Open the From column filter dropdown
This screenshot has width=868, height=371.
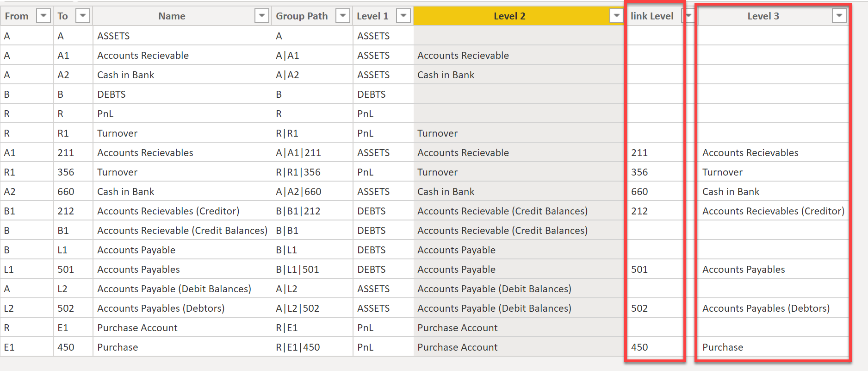point(43,16)
